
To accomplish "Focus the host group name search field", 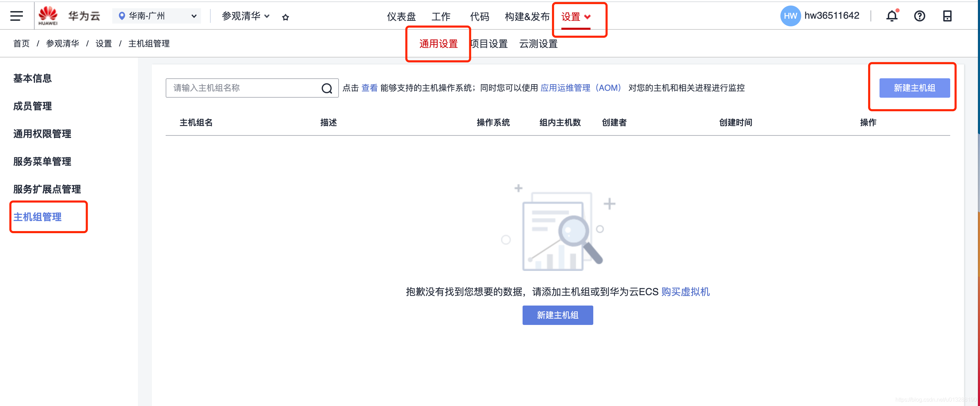I will point(244,88).
